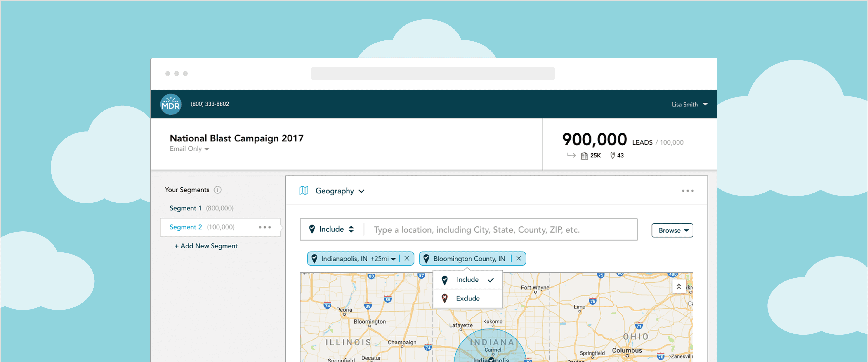Click Columbus on the map
868x362 pixels.
point(627,350)
